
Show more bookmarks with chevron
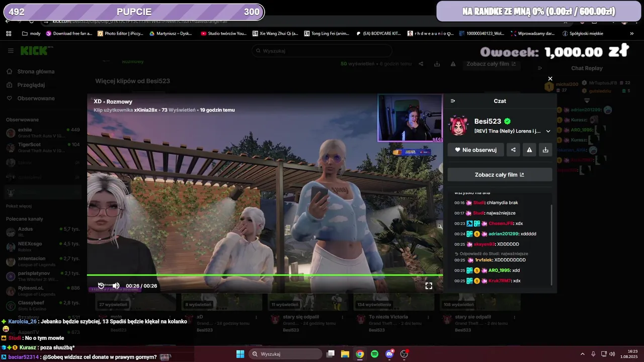pyautogui.click(x=632, y=33)
